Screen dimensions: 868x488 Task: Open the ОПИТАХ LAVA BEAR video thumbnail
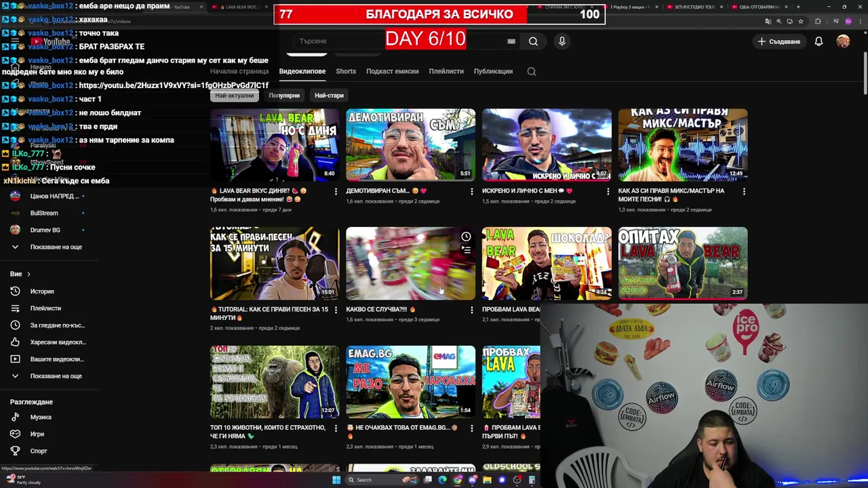pyautogui.click(x=683, y=263)
